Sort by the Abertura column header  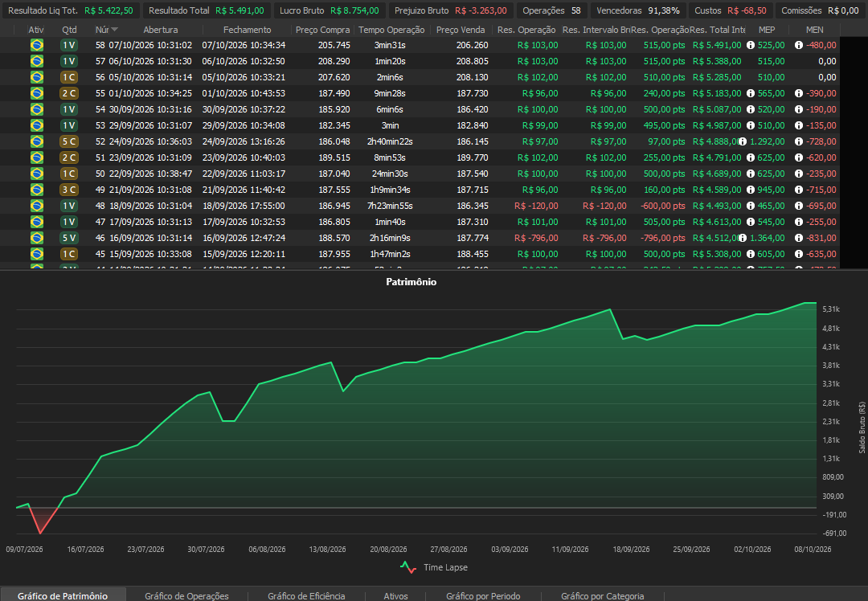pos(161,30)
